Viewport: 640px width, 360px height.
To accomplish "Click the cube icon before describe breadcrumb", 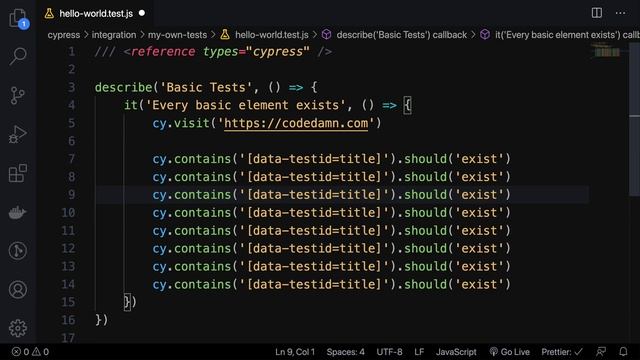I will [x=327, y=35].
